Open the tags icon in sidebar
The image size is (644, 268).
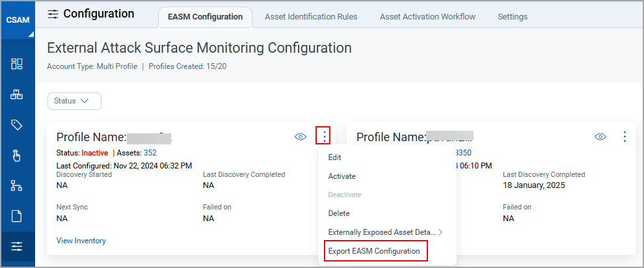(x=17, y=125)
